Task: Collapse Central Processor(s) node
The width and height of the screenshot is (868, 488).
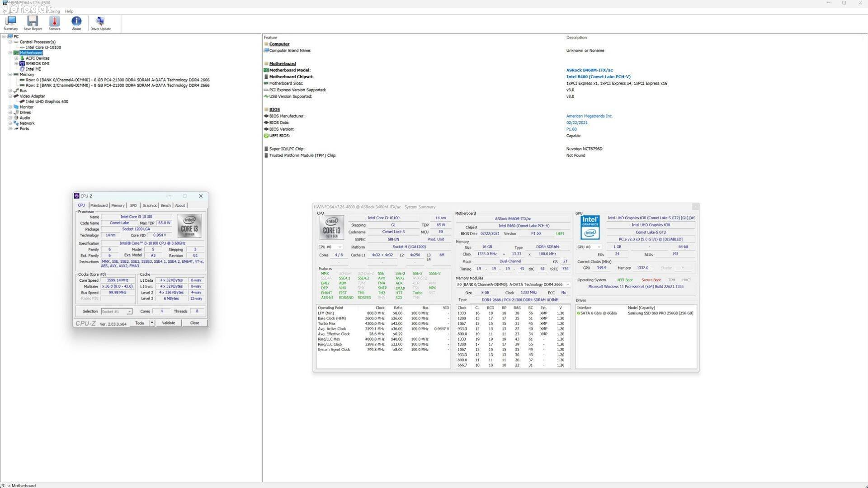Action: pos(10,42)
